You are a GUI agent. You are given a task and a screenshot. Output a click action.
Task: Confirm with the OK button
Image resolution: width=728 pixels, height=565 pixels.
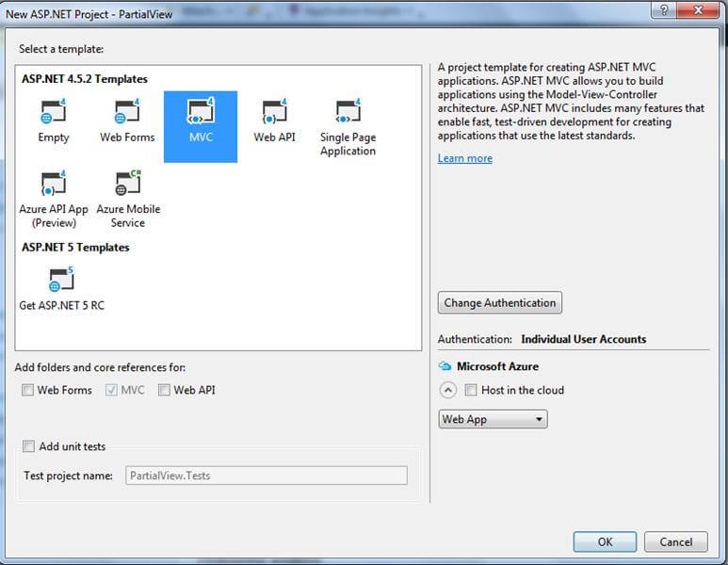[605, 541]
